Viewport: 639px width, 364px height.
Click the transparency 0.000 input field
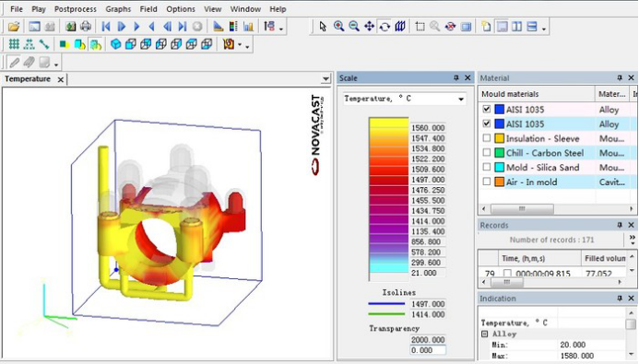pyautogui.click(x=428, y=350)
